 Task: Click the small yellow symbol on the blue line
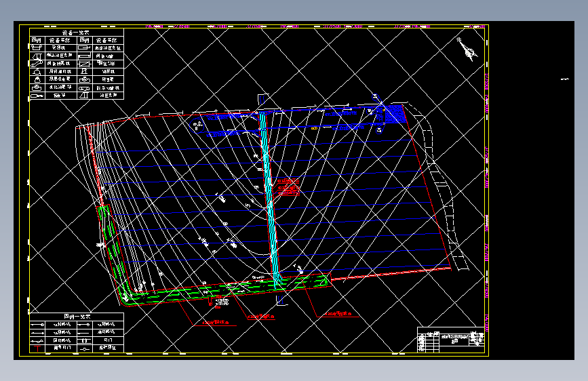tap(314, 128)
